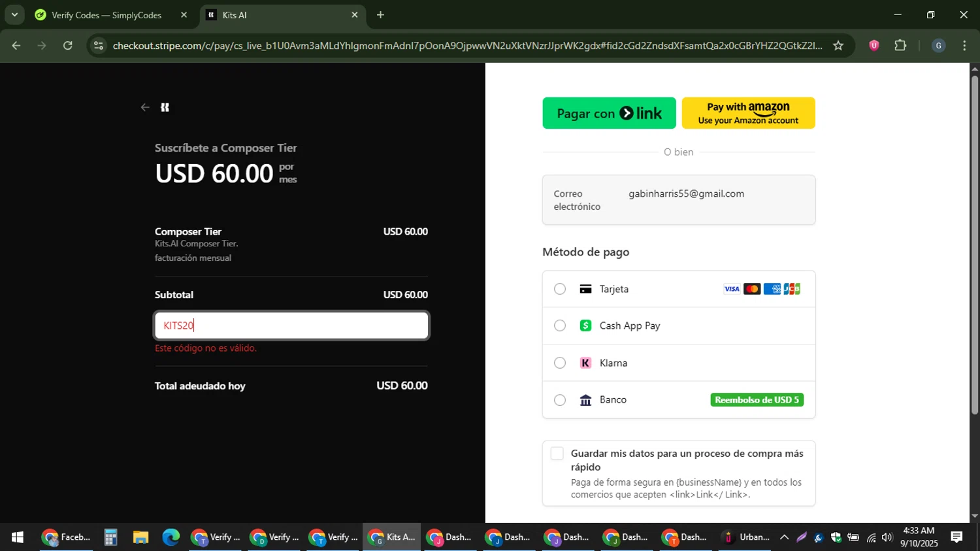Click the promo code field containing KITS20
Viewport: 980px width, 551px height.
(x=291, y=326)
